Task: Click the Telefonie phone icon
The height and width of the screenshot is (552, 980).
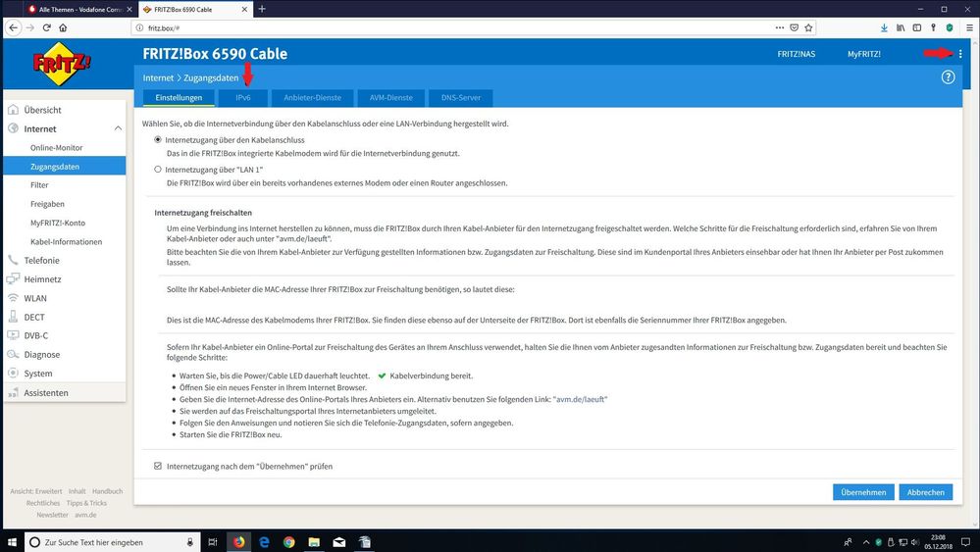Action: tap(13, 261)
